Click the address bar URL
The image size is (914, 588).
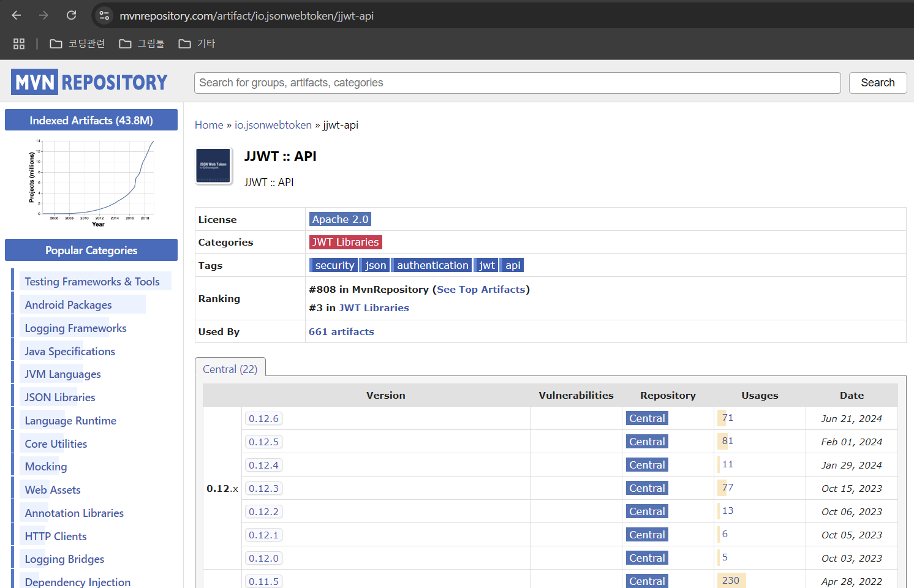[246, 16]
